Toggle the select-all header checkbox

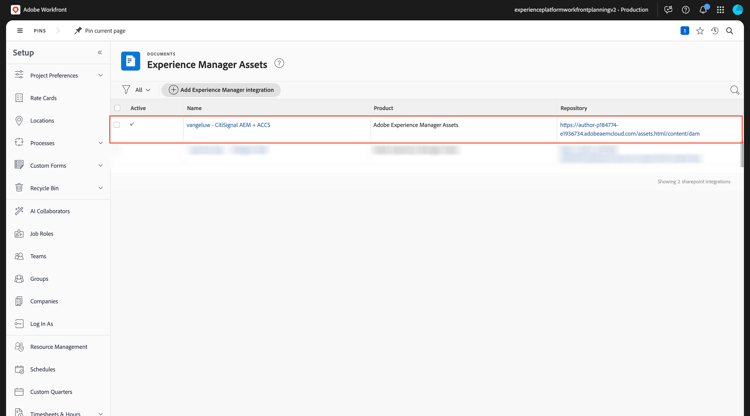[117, 108]
